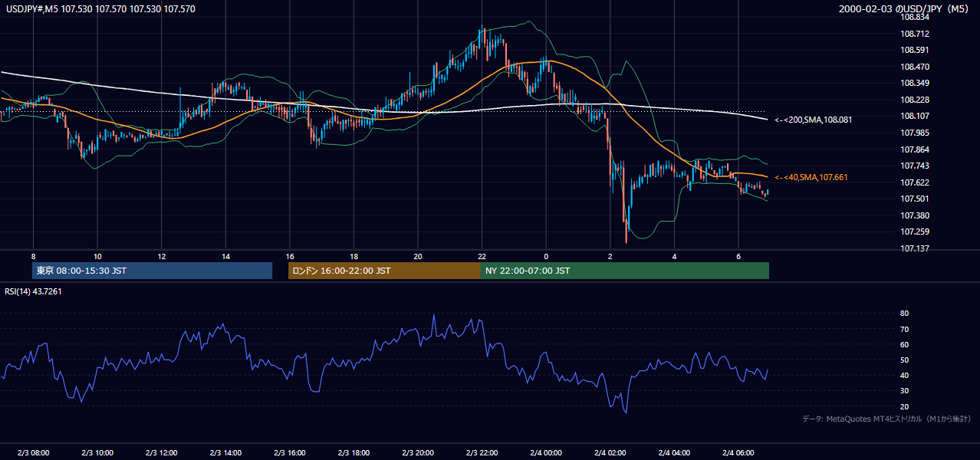Image resolution: width=980 pixels, height=460 pixels.
Task: Select the 200 SMA 108.081 label
Action: [813, 120]
